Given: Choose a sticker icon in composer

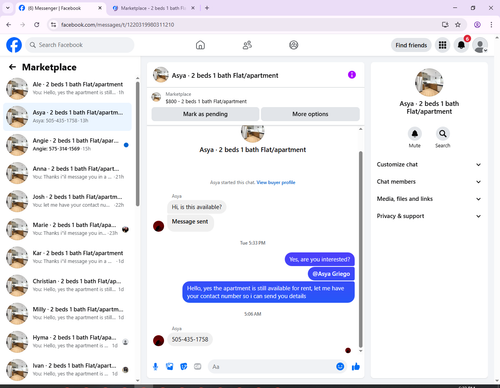Looking at the screenshot, I should (184, 367).
